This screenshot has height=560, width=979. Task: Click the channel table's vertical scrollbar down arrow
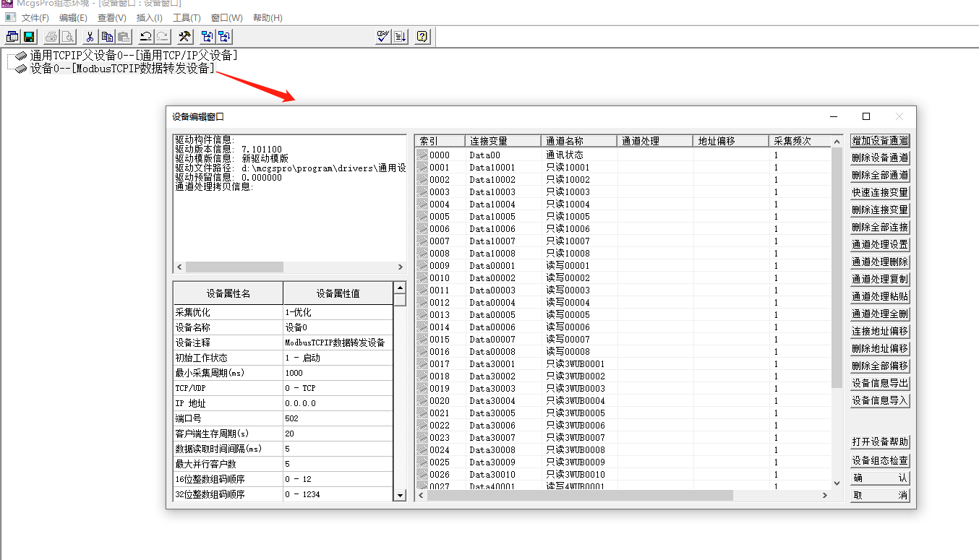[837, 483]
